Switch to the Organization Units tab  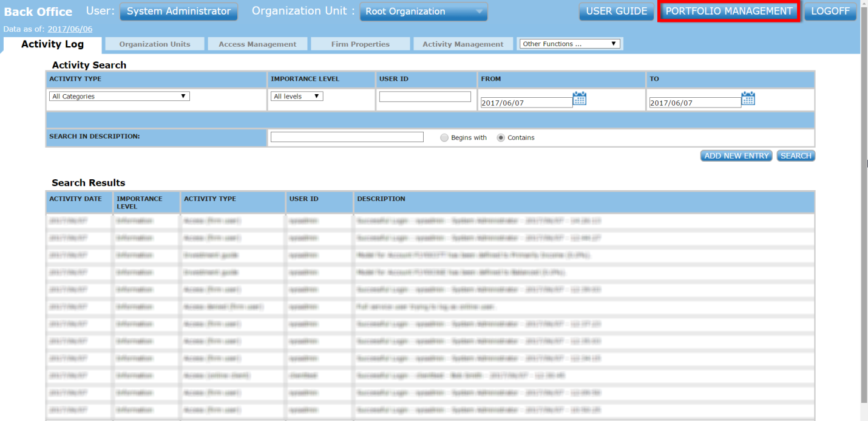(154, 43)
